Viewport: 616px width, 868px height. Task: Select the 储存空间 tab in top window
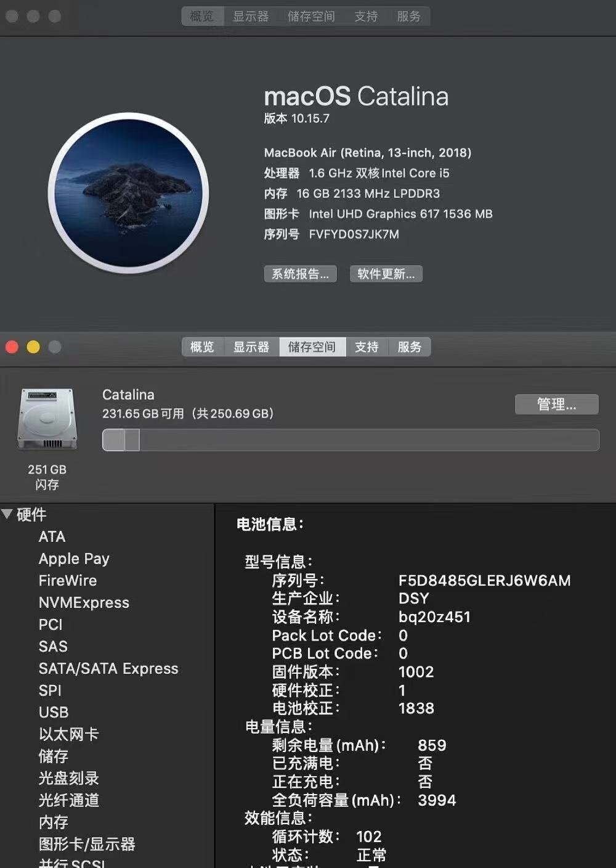tap(312, 17)
